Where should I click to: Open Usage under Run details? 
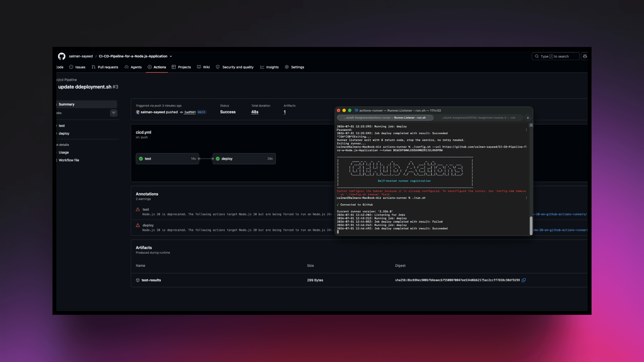64,153
